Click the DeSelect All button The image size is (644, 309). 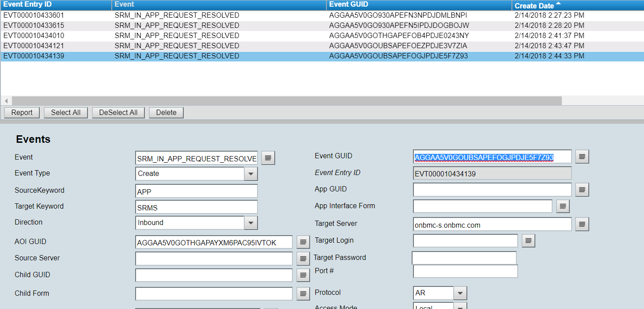118,112
